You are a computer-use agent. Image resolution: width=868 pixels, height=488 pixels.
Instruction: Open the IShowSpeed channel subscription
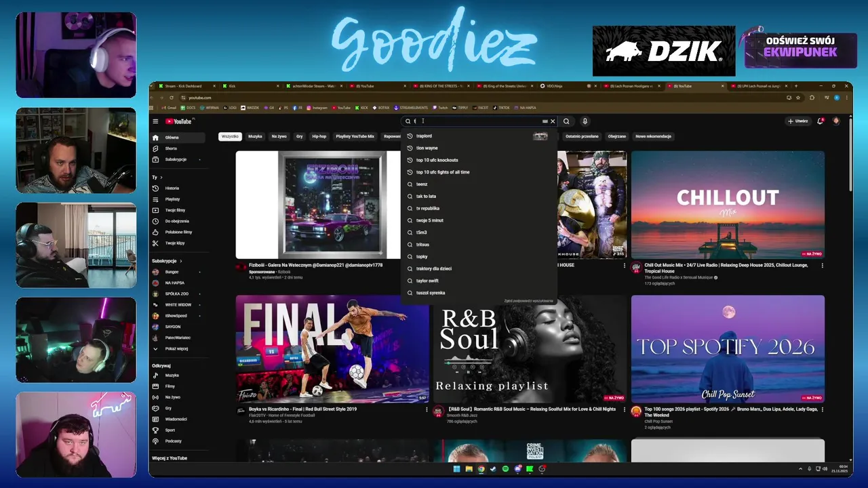(178, 316)
